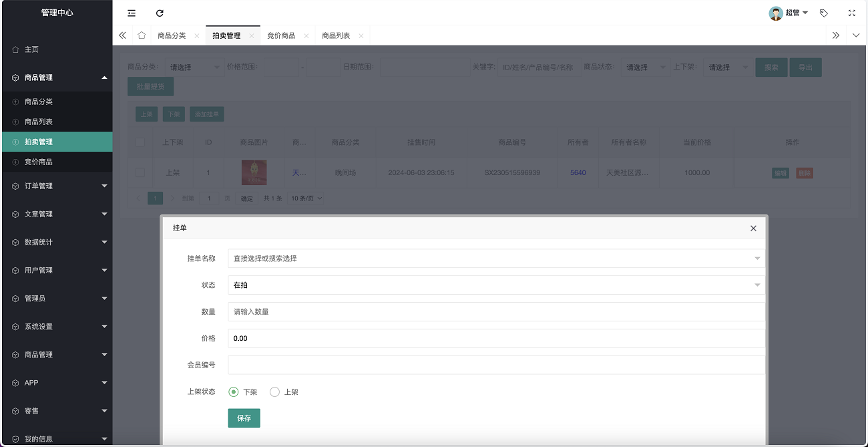Collapse sidebar with the menu fold icon
This screenshot has height=447, width=868.
point(132,13)
